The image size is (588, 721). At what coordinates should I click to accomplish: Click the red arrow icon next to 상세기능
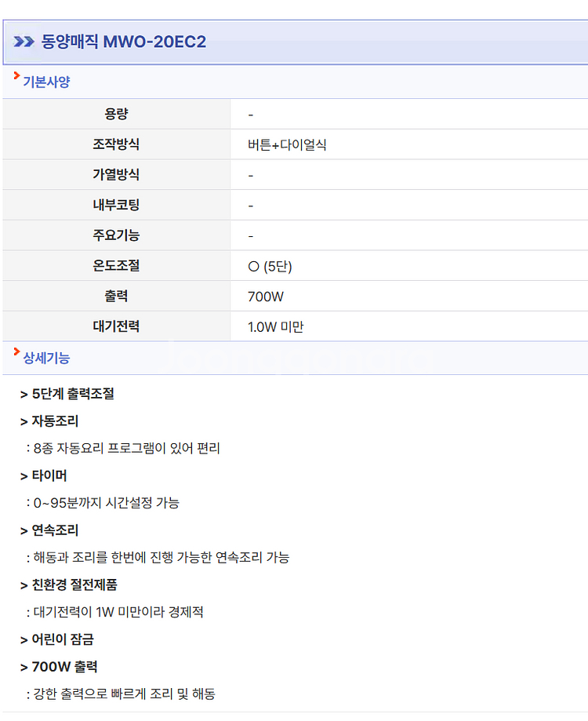pos(17,351)
